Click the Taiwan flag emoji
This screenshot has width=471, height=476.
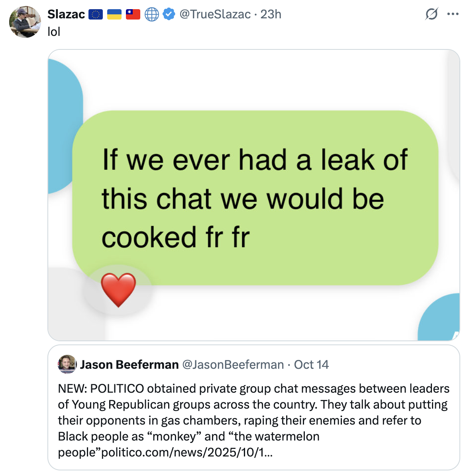click(133, 15)
